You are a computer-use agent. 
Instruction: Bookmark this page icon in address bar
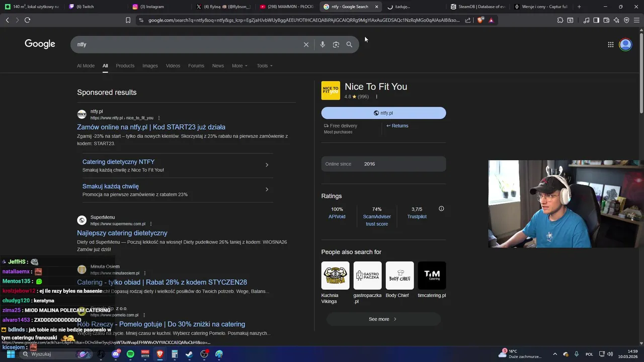coord(128,20)
